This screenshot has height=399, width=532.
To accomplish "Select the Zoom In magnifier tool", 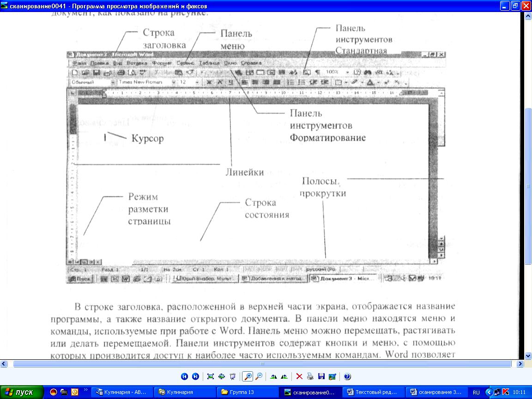I will coord(248,376).
